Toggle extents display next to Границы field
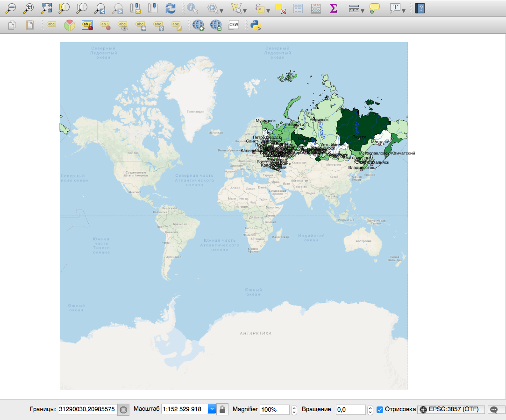Image resolution: width=506 pixels, height=420 pixels. pyautogui.click(x=123, y=409)
